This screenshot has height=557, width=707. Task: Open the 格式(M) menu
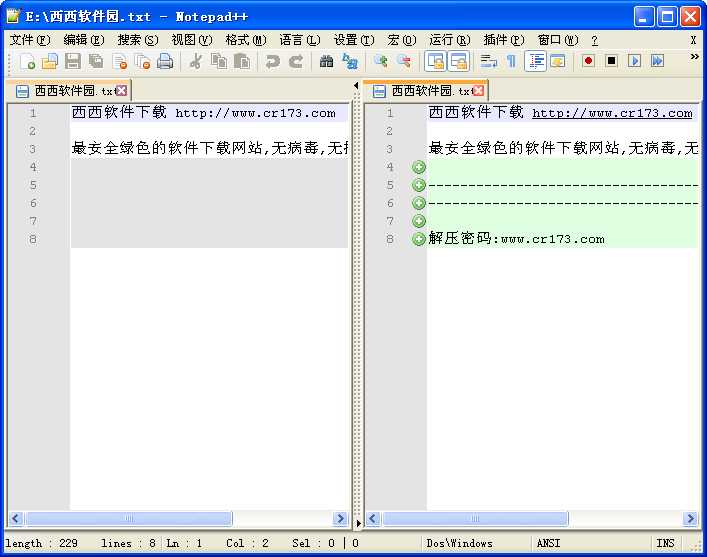pyautogui.click(x=246, y=40)
